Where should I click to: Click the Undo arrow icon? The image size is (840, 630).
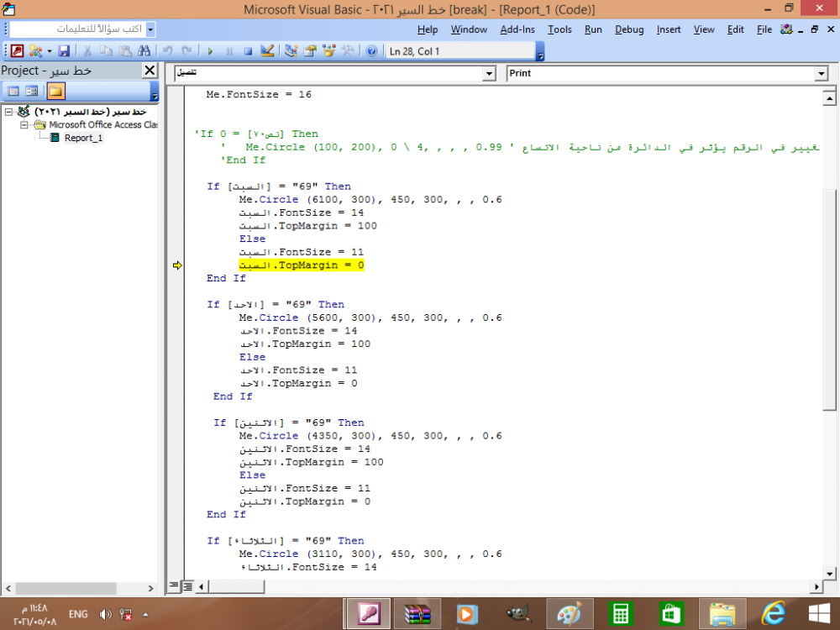[x=168, y=51]
